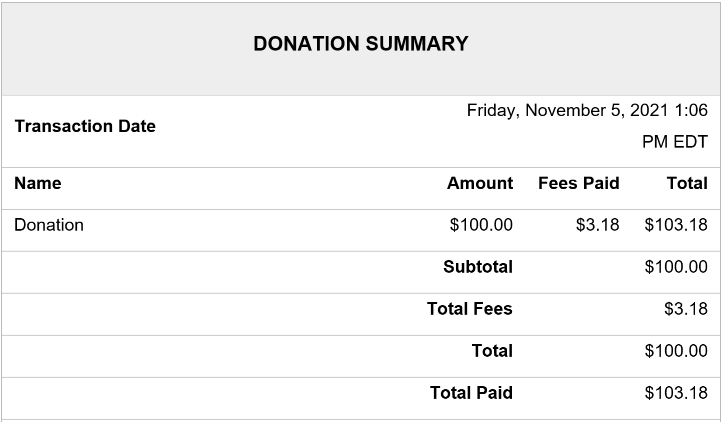Click the Amount column header
The height and width of the screenshot is (422, 722).
coord(479,183)
